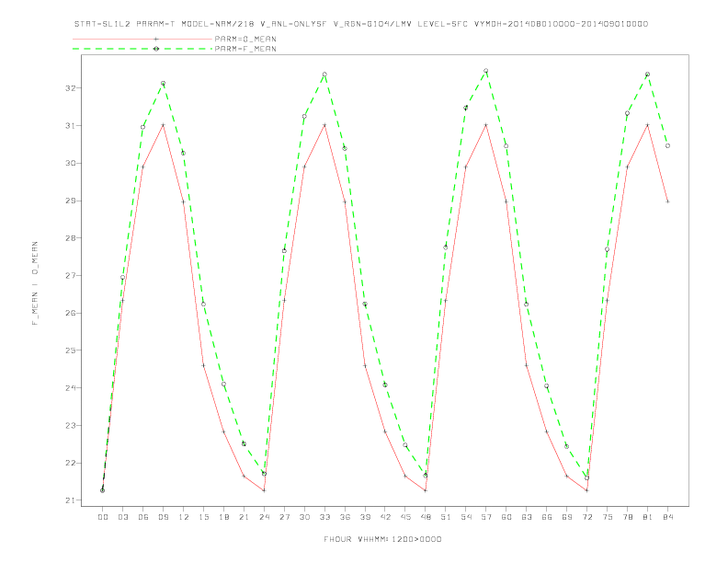728x563 pixels.
Task: Click x-axis forecast hour label 60
Action: coord(506,517)
